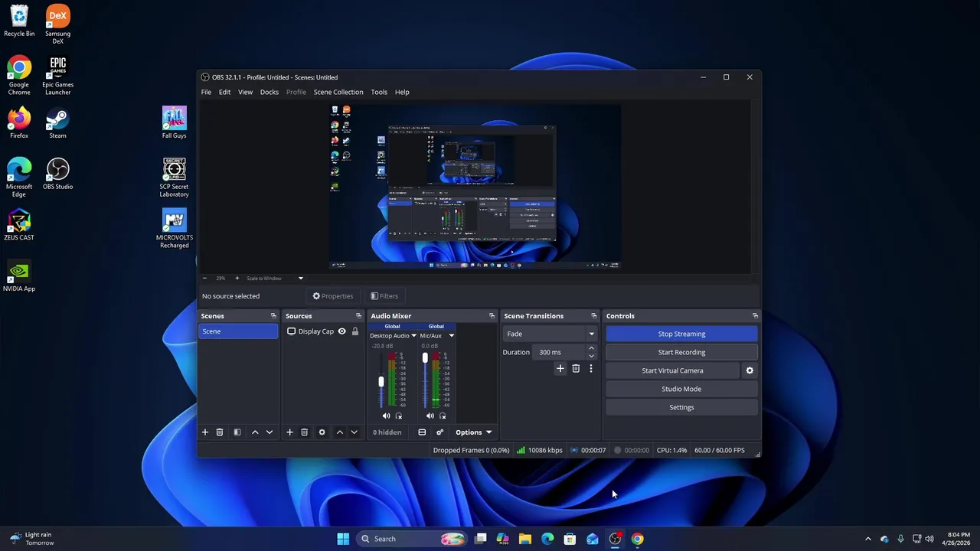Float the Scenes dock panel
The height and width of the screenshot is (551, 980).
[x=273, y=316]
